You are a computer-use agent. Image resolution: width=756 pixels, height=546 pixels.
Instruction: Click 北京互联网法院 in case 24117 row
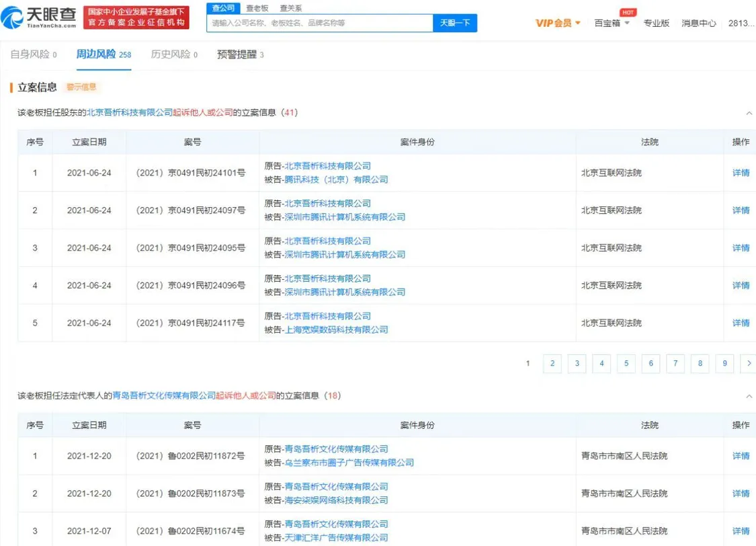pyautogui.click(x=612, y=323)
